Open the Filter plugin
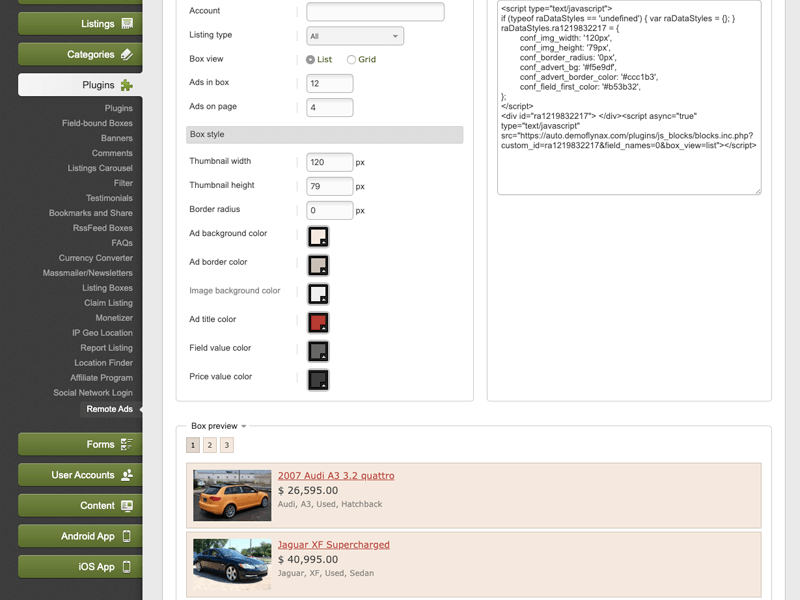Screen dimensions: 800x600 tap(123, 183)
